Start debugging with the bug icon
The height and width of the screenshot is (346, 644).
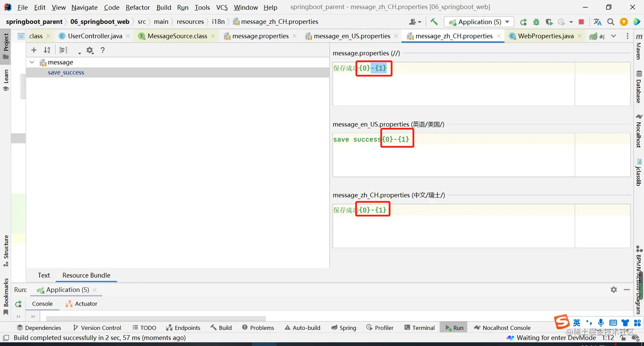(x=536, y=22)
